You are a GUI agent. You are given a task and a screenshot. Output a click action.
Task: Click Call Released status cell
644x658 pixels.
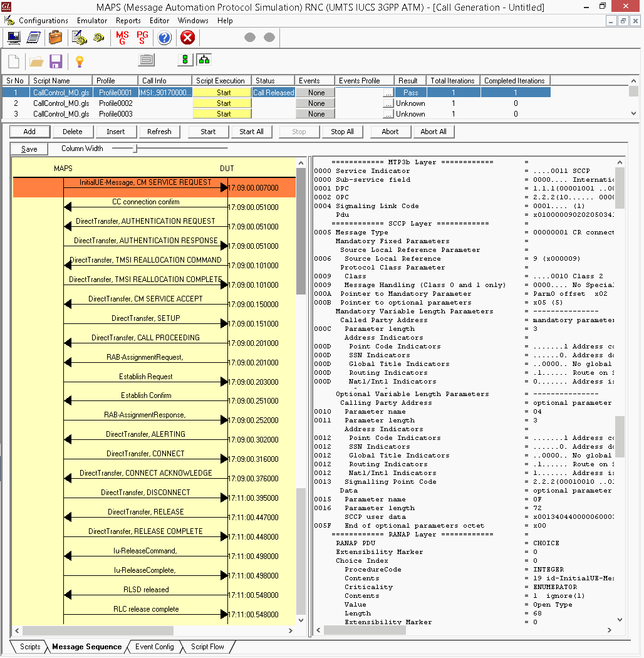point(274,93)
